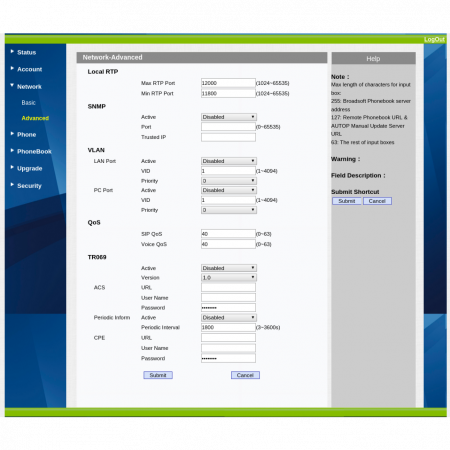Open PC Port Active dropdown
The width and height of the screenshot is (450, 450).
tap(229, 190)
